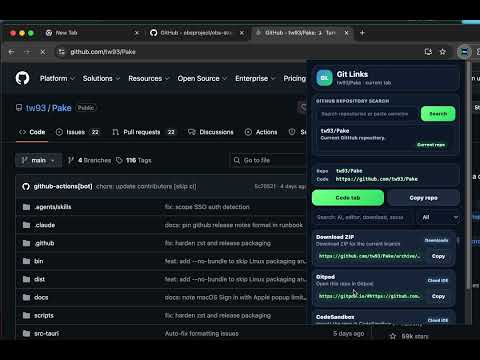
Task: Open the Pull requests tab
Action: tap(144, 132)
